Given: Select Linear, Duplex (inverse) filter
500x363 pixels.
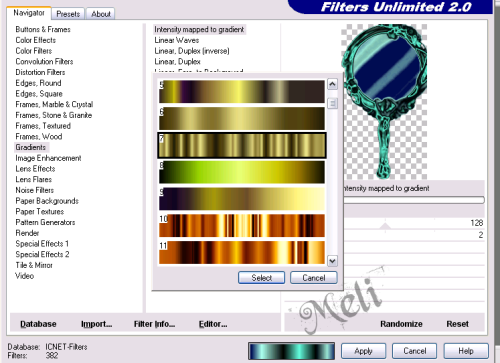Looking at the screenshot, I should (x=192, y=51).
